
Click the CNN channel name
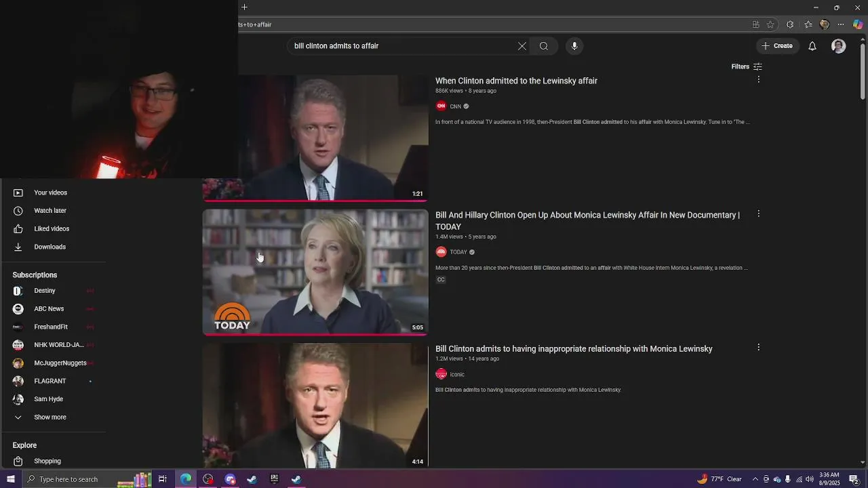(x=455, y=106)
